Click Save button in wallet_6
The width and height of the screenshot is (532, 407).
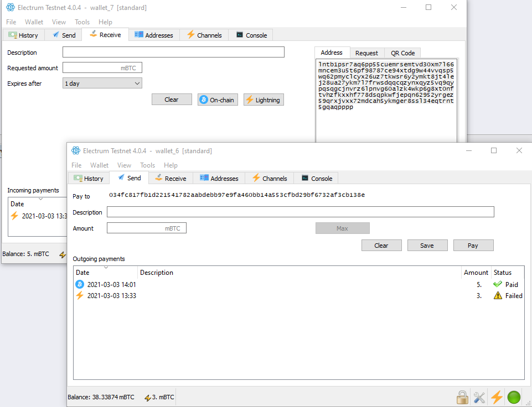click(x=427, y=246)
